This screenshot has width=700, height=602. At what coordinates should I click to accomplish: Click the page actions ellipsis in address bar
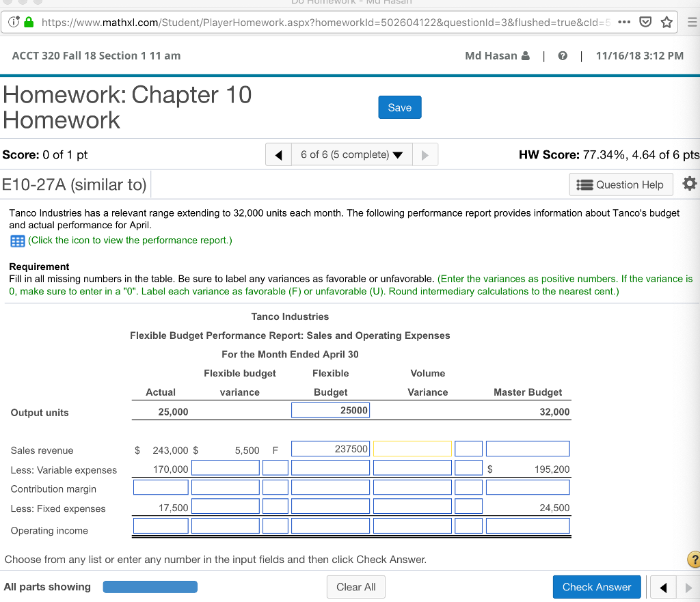[623, 21]
